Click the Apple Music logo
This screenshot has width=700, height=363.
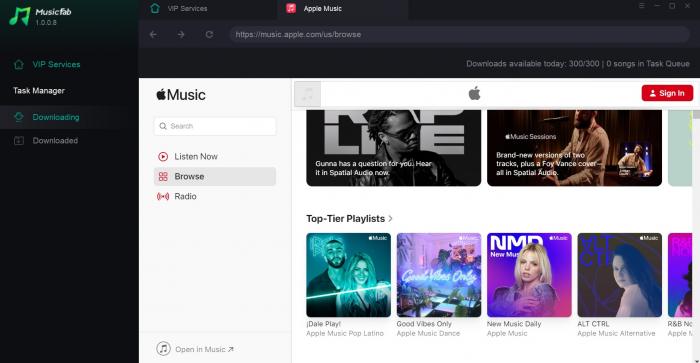(181, 95)
